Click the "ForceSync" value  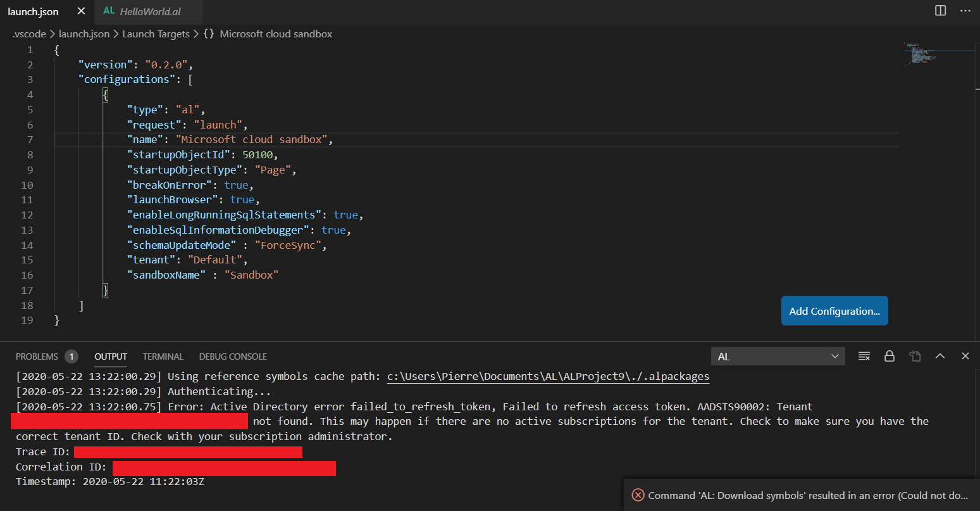pyautogui.click(x=288, y=245)
